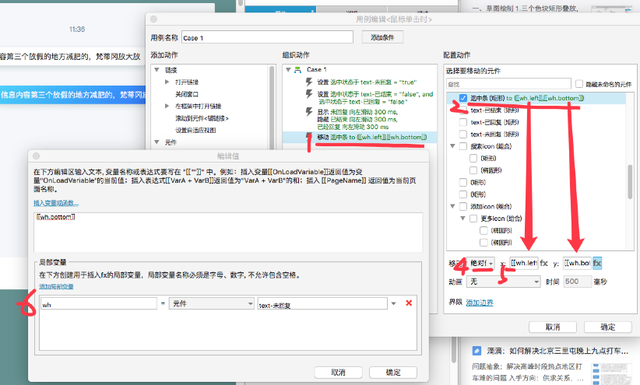Select the highlighted blue 信息内容 row in background

73,95
